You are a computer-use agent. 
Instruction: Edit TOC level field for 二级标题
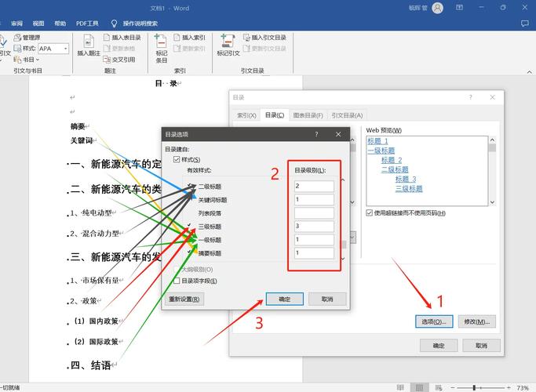[x=314, y=186]
